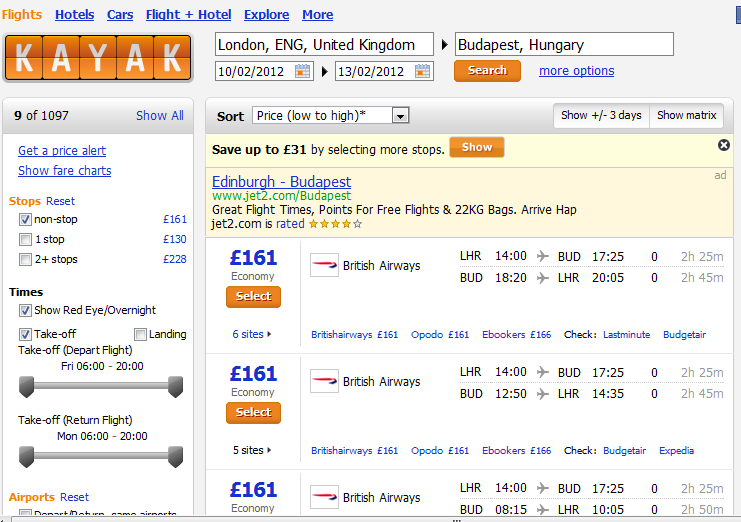741x522 pixels.
Task: Click return take-off slider left handle
Action: coord(26,457)
